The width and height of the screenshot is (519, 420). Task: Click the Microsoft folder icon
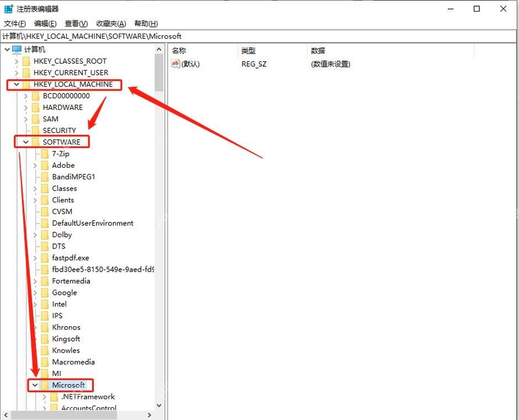[45, 385]
